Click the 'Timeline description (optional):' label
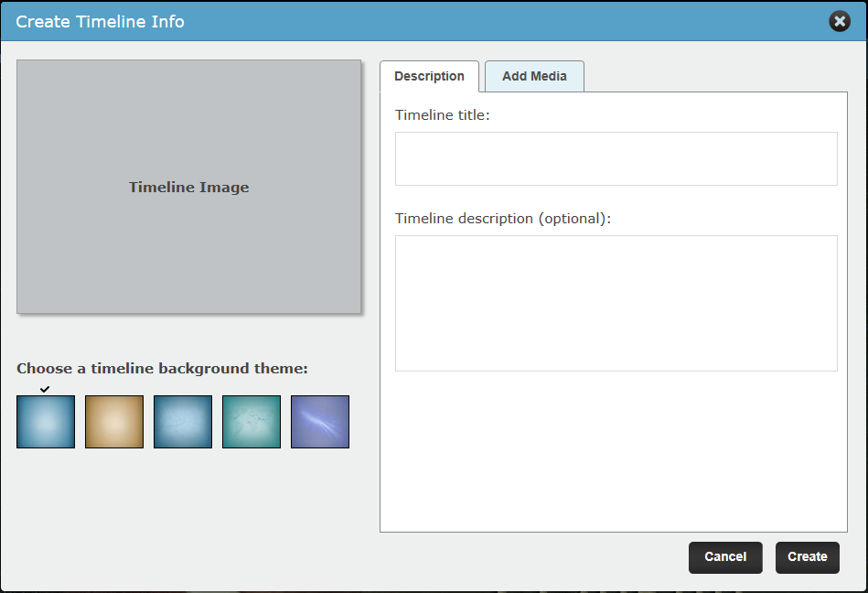 503,219
